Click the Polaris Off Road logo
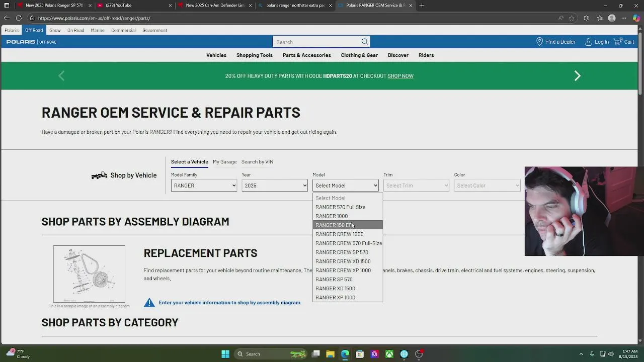This screenshot has height=362, width=644. 31,42
